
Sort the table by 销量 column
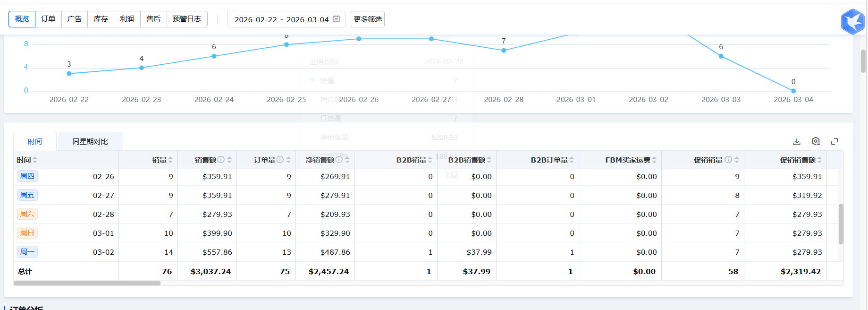170,160
